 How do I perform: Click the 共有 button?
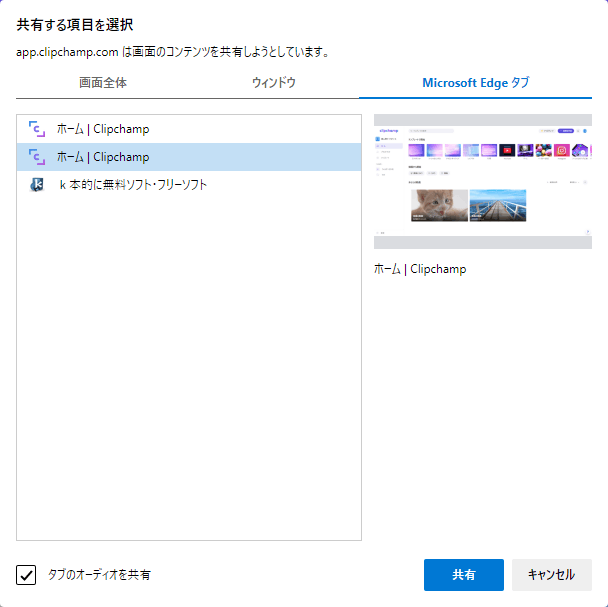pos(464,574)
